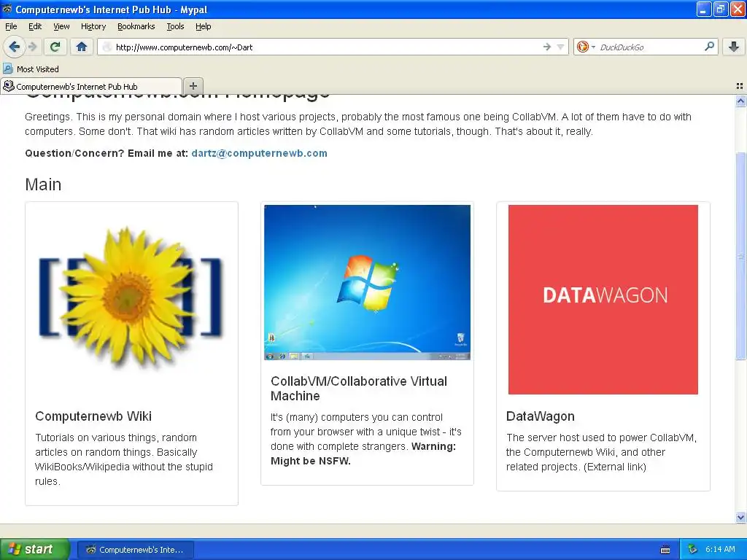Open the Home page icon
This screenshot has height=560, width=747.
[x=82, y=47]
